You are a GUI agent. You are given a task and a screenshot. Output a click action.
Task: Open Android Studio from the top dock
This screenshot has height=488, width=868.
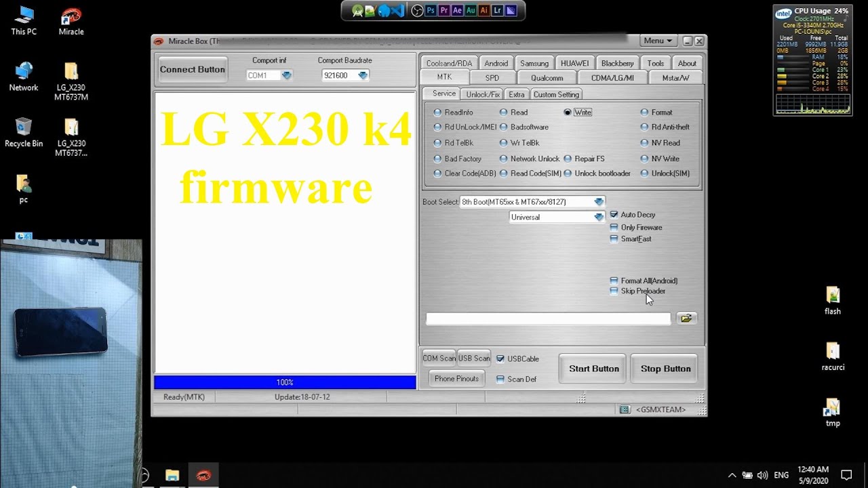[357, 11]
